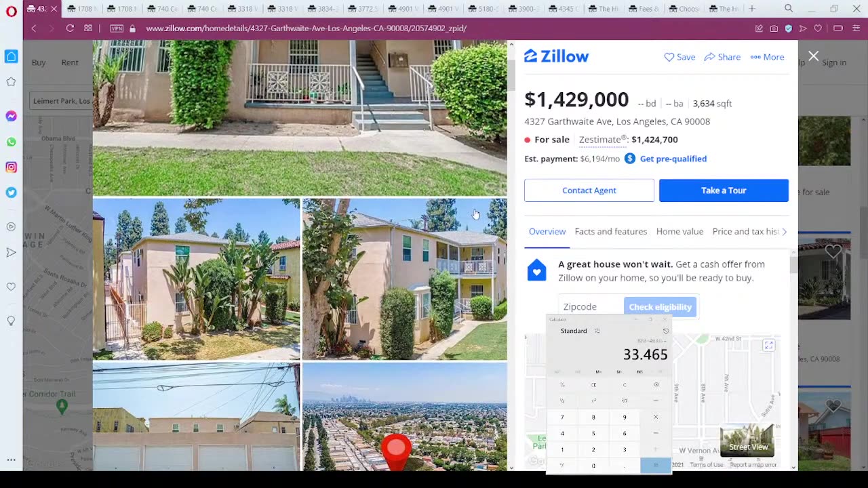This screenshot has height=488, width=868.
Task: Click the Take a Tour button
Action: (724, 190)
